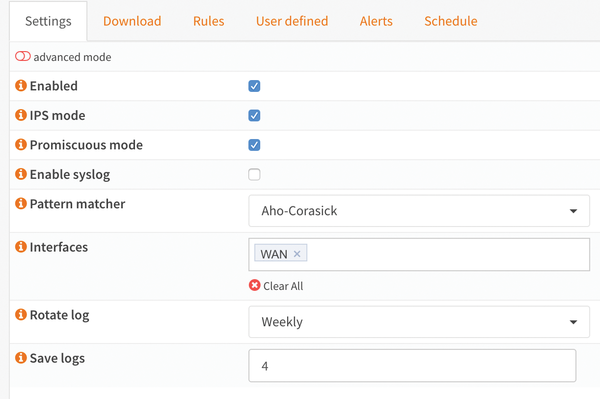Screen dimensions: 600x399
Task: Click the red Clear All icon
Action: click(254, 285)
